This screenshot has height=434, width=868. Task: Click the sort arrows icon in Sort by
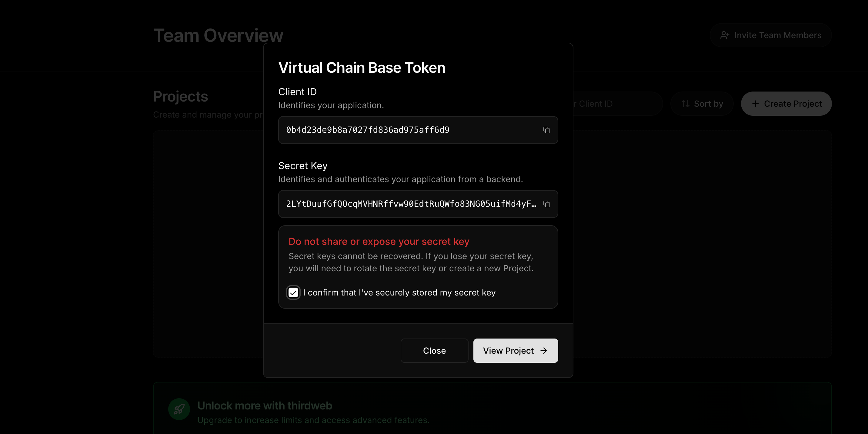point(686,103)
